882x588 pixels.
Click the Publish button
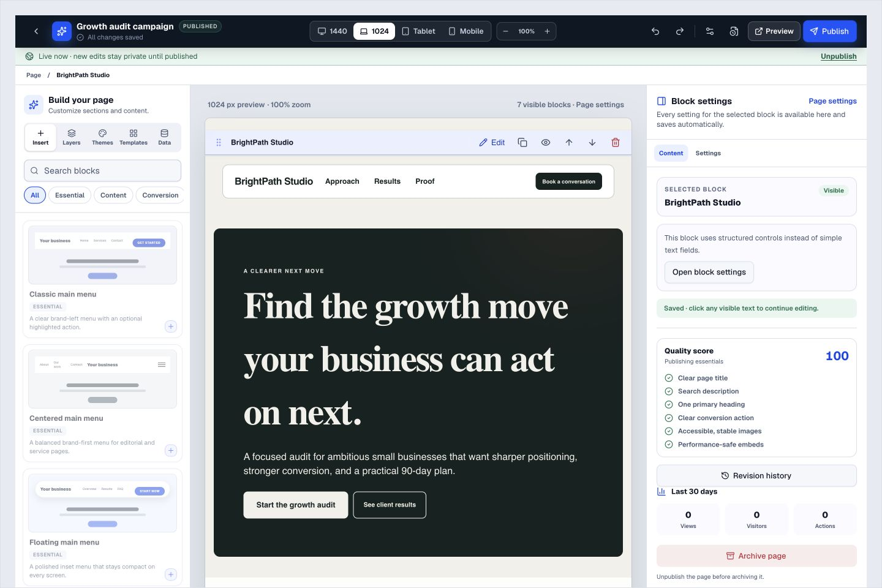pos(829,31)
